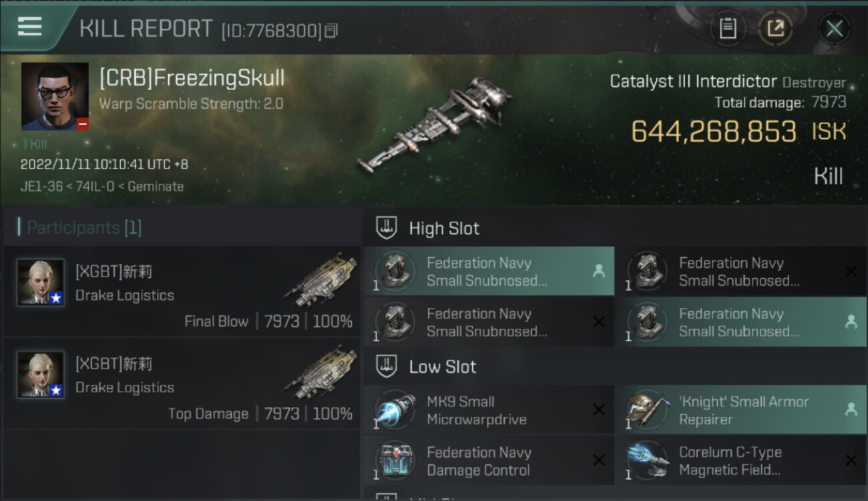This screenshot has height=501, width=868.
Task: Open FreezingSkull's pilot portrait
Action: point(55,96)
